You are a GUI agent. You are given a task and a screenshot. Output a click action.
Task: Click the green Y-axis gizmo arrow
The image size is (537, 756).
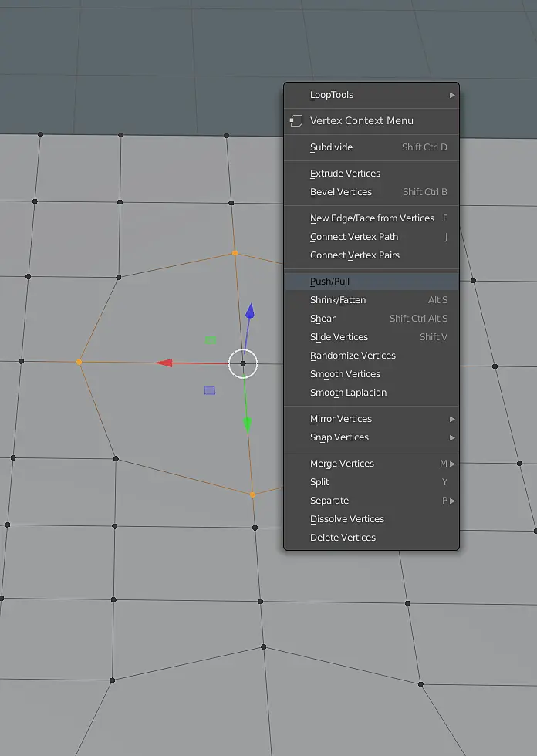[x=248, y=424]
